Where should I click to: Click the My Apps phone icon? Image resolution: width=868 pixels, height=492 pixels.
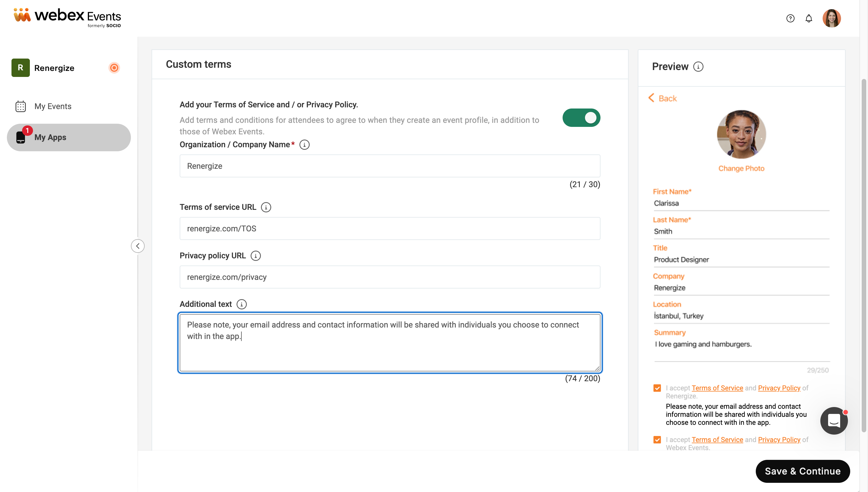pyautogui.click(x=21, y=137)
